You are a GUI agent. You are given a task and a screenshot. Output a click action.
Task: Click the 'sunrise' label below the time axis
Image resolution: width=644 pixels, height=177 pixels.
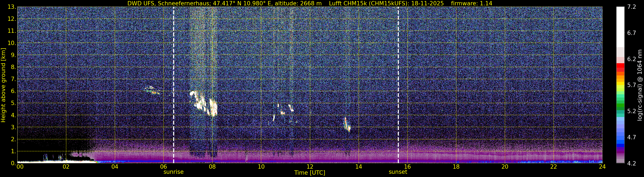click(174, 172)
